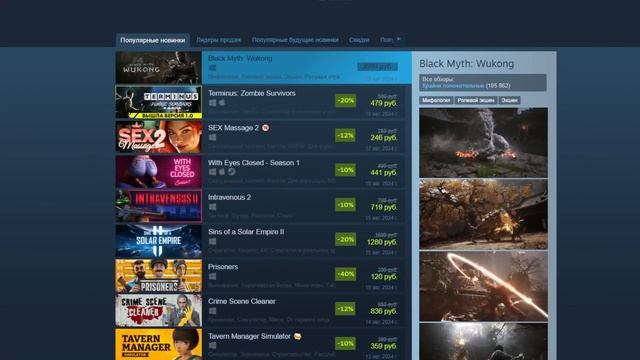Click the Solar Empire II capsule image
Screen dimensions: 640x360
click(x=158, y=241)
